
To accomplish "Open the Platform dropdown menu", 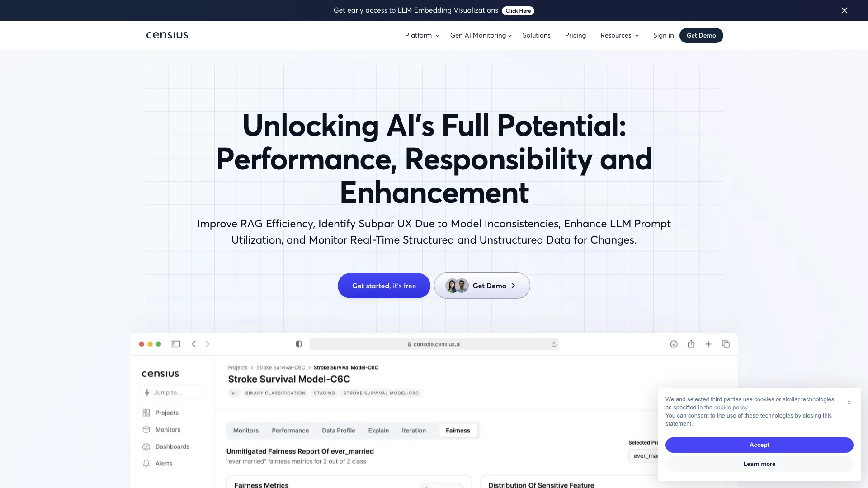I will pyautogui.click(x=421, y=35).
